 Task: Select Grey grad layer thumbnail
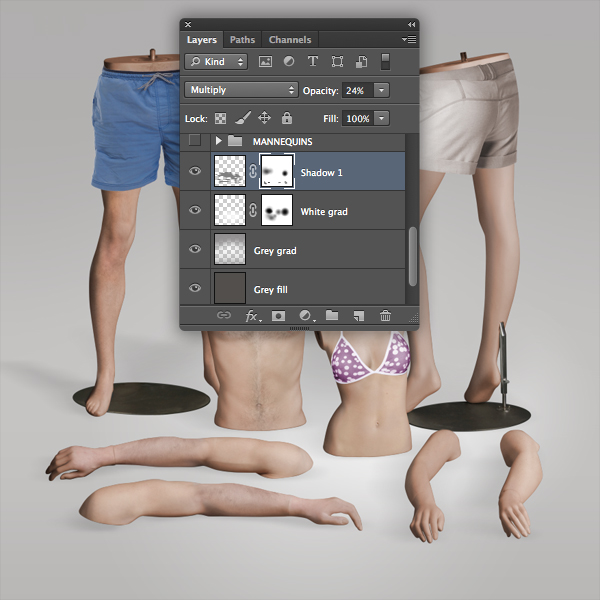tap(230, 249)
